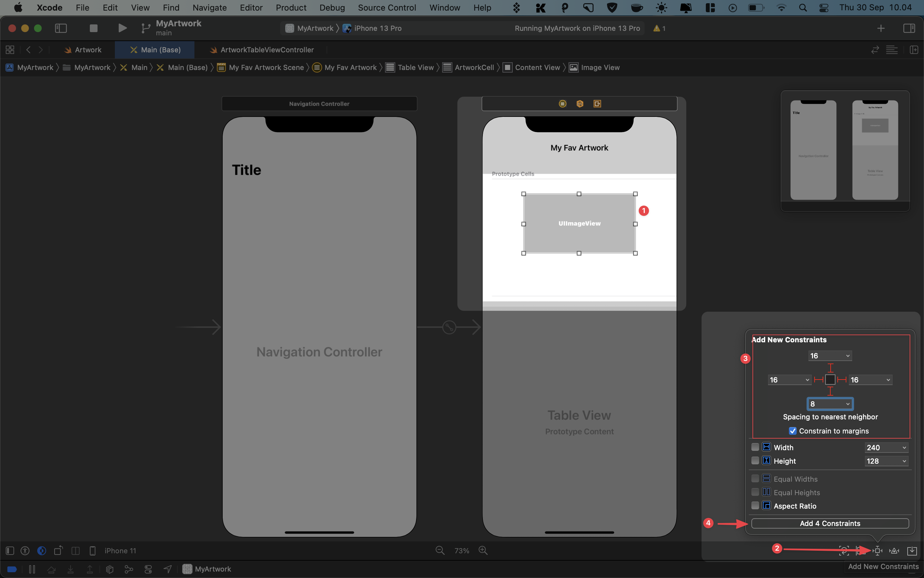This screenshot has height=578, width=924.
Task: Add an editor on the right
Action: [x=914, y=50]
